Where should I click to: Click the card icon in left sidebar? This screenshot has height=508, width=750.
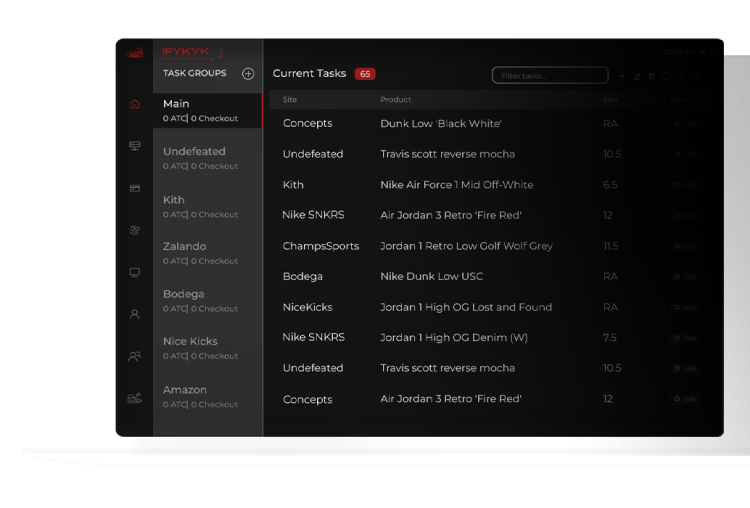pos(135,188)
